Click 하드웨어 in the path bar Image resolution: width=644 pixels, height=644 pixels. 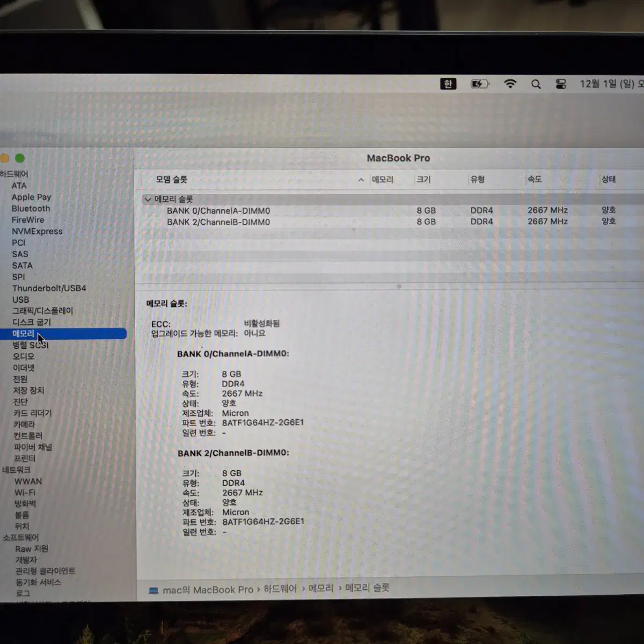point(280,589)
